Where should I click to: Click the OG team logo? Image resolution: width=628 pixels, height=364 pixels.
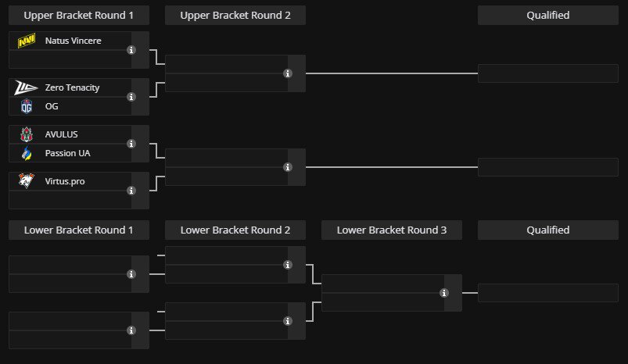27,106
